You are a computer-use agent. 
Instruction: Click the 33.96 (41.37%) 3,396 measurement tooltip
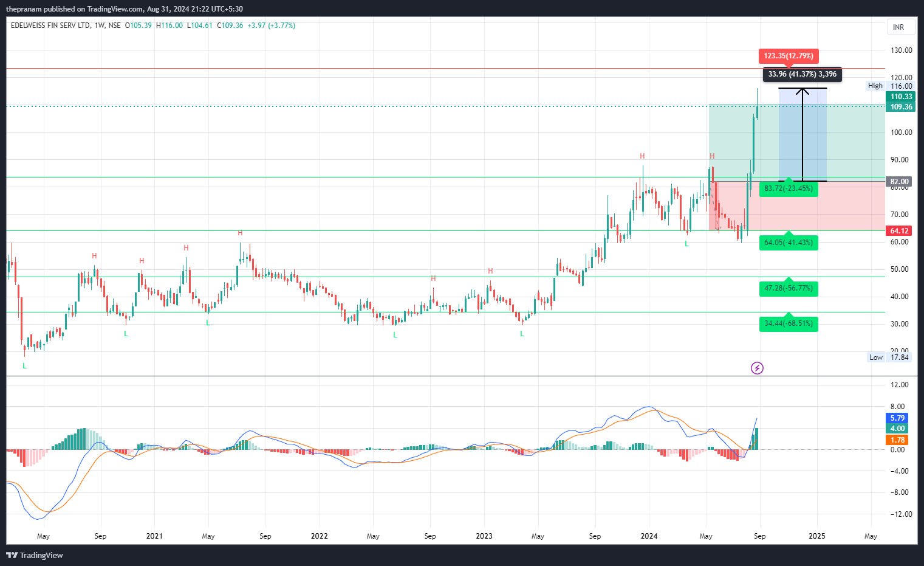(803, 74)
